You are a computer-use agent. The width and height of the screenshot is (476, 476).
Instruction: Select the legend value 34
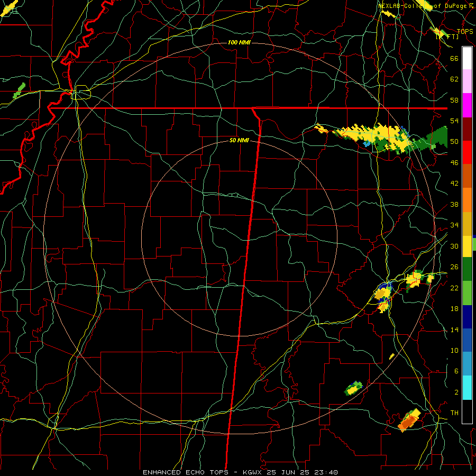454,225
